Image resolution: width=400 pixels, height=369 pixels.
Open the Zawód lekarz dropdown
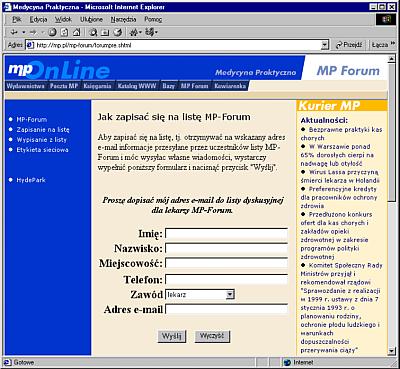click(x=200, y=294)
